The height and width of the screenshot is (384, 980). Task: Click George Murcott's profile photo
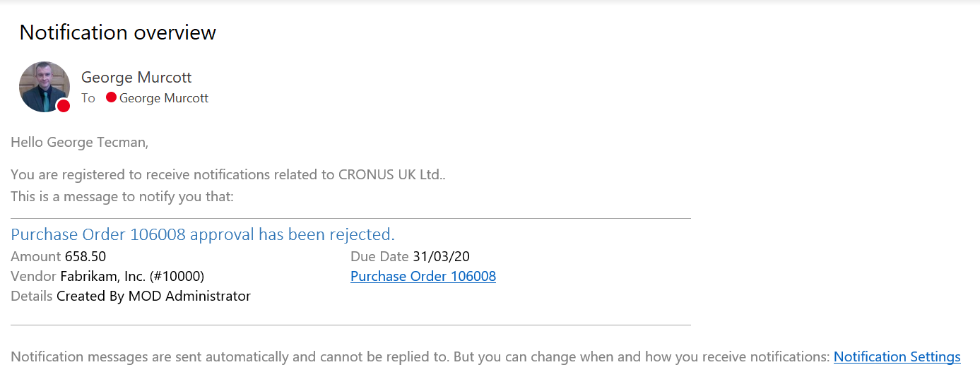pyautogui.click(x=42, y=85)
